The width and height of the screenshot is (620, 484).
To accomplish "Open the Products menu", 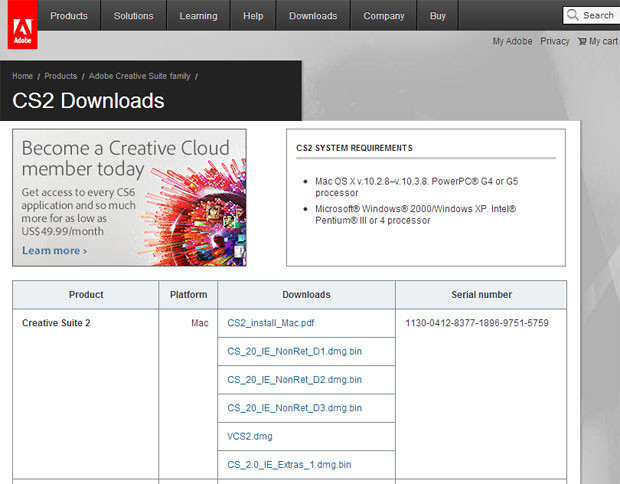I will (x=69, y=15).
